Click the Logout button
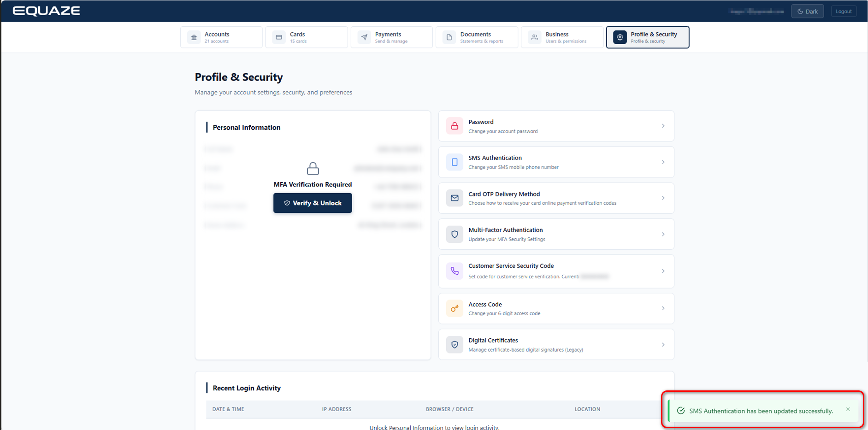 click(x=844, y=11)
